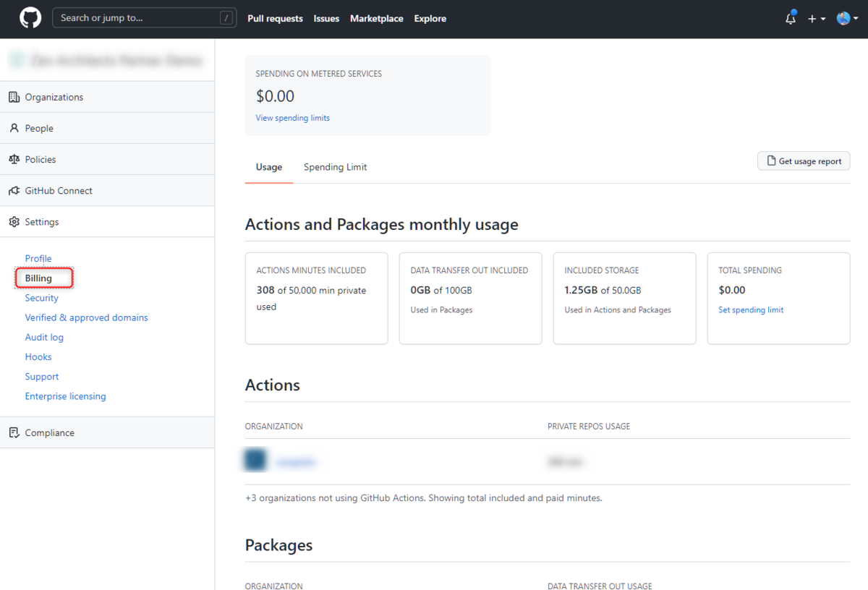Viewport: 868px width, 590px height.
Task: Open the profile avatar dropdown
Action: (x=845, y=18)
